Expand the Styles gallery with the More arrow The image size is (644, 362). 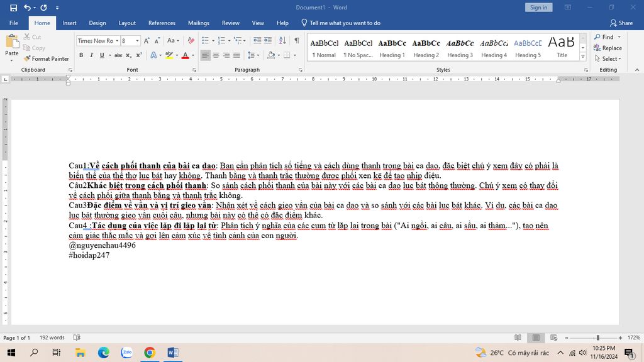point(582,57)
